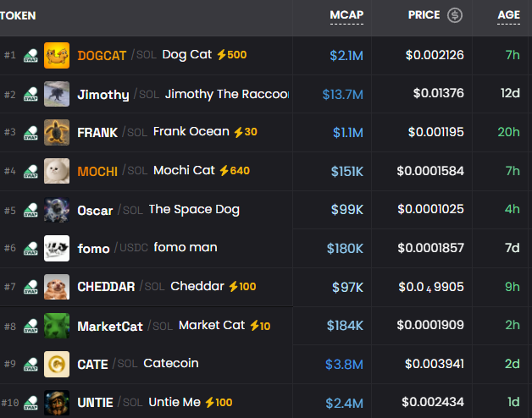532x418 pixels.
Task: Open the UNTIE token symbol link
Action: pyautogui.click(x=96, y=403)
